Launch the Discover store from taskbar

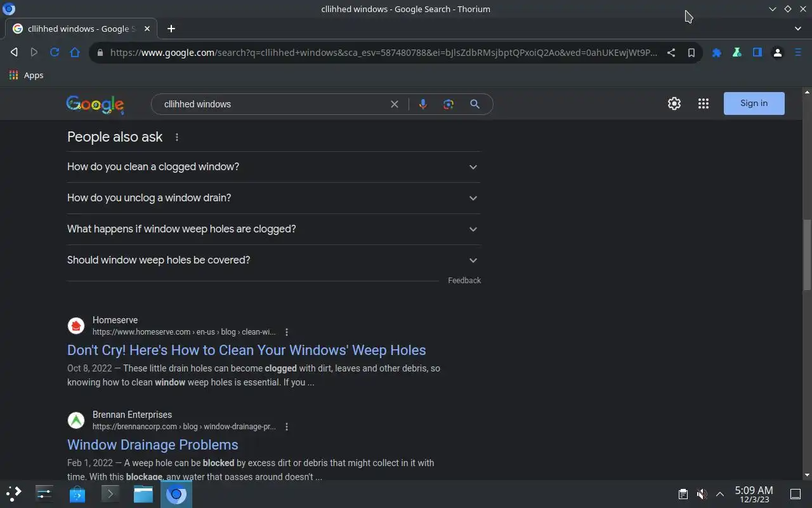[77, 493]
